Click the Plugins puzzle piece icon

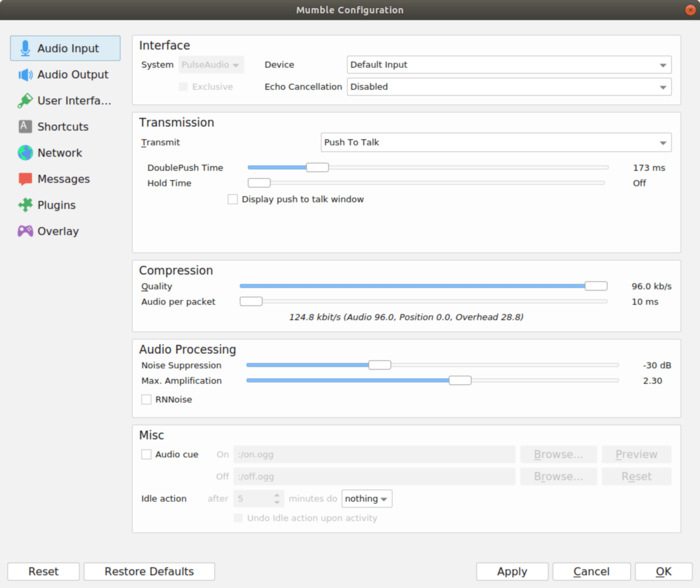(x=25, y=205)
